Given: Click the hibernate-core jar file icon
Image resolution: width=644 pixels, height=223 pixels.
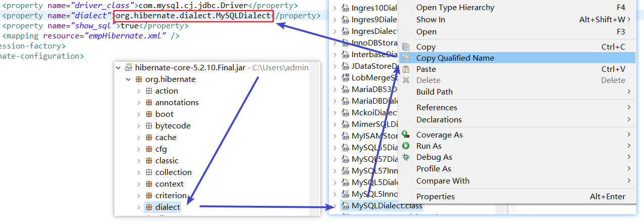Looking at the screenshot, I should point(128,67).
